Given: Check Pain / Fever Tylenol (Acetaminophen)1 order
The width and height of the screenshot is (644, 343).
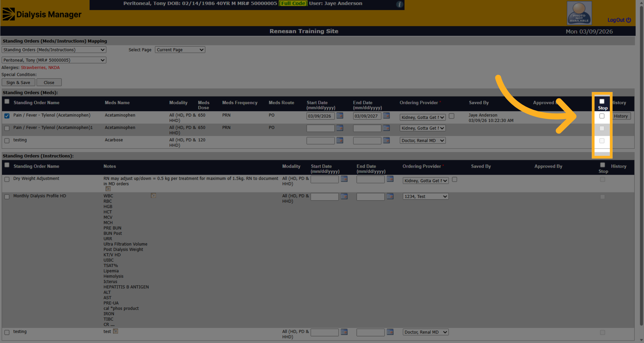Looking at the screenshot, I should (x=7, y=128).
